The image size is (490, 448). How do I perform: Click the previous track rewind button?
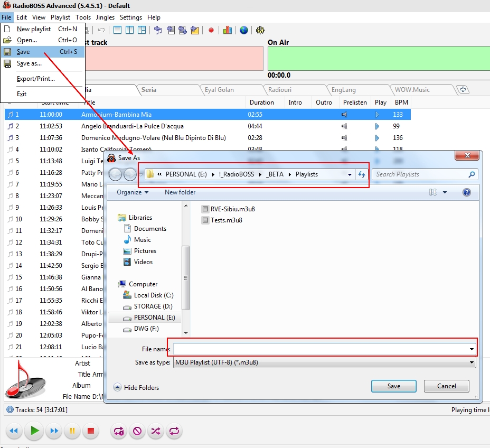tap(14, 431)
